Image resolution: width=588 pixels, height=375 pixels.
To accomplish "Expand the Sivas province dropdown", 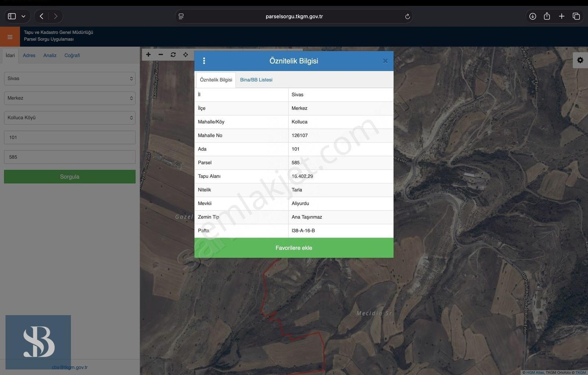I will (70, 79).
